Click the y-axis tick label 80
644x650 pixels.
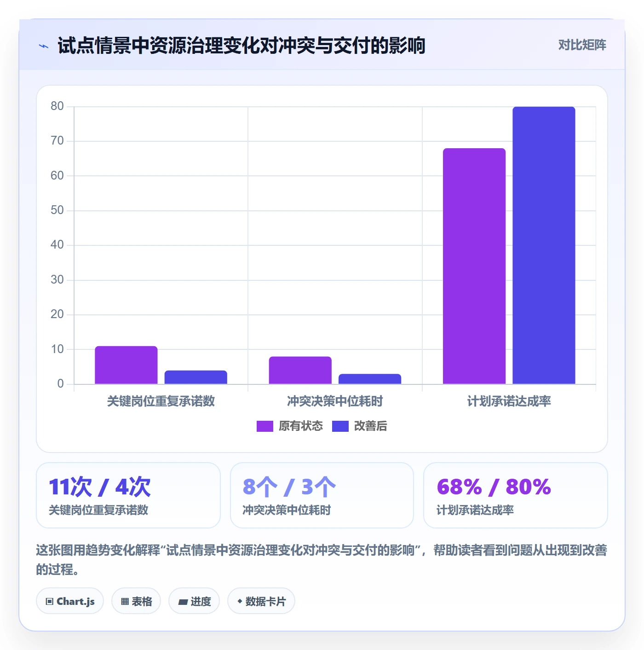(57, 106)
